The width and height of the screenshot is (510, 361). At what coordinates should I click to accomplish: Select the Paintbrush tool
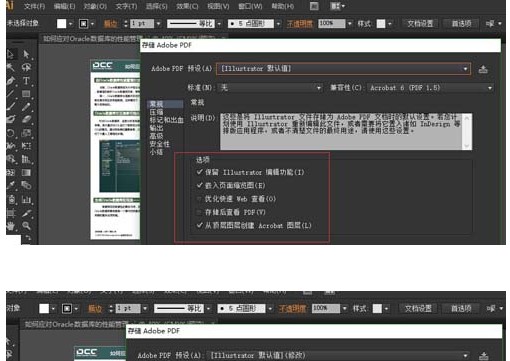[x=11, y=107]
